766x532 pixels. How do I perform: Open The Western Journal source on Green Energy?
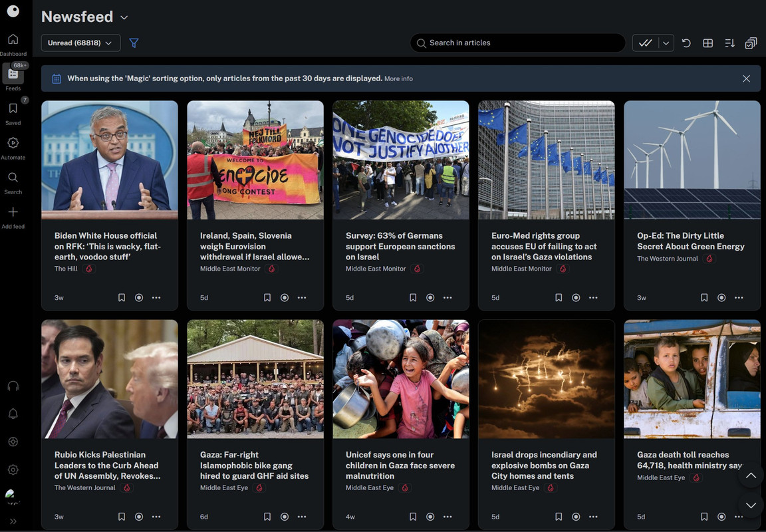(x=668, y=259)
